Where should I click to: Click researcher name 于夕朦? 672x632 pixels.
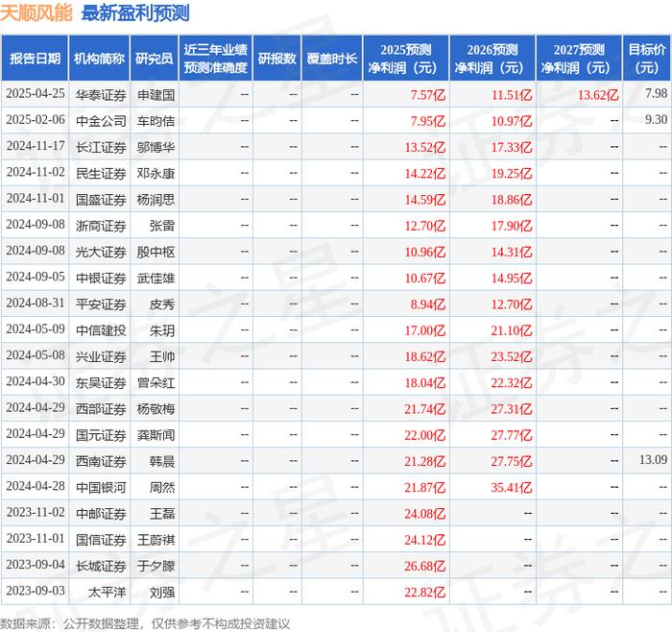(x=156, y=566)
